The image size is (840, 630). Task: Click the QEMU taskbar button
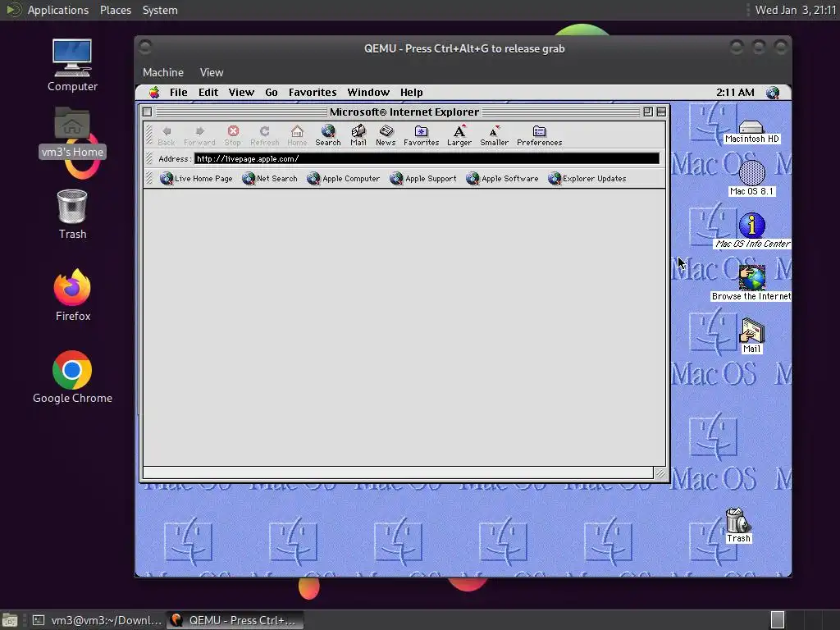[235, 620]
